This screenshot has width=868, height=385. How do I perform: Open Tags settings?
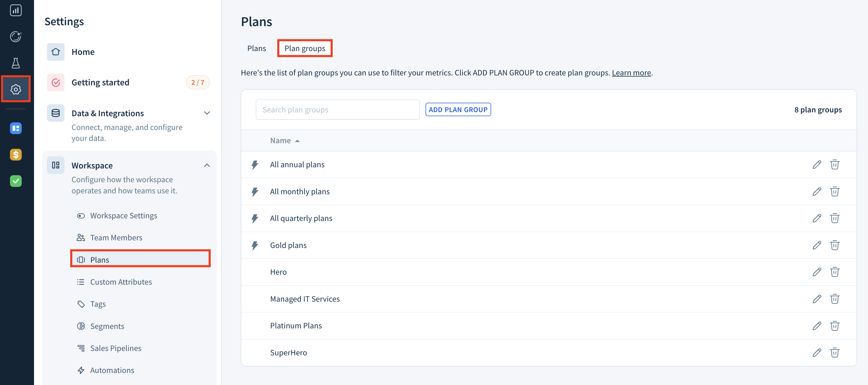pyautogui.click(x=98, y=304)
